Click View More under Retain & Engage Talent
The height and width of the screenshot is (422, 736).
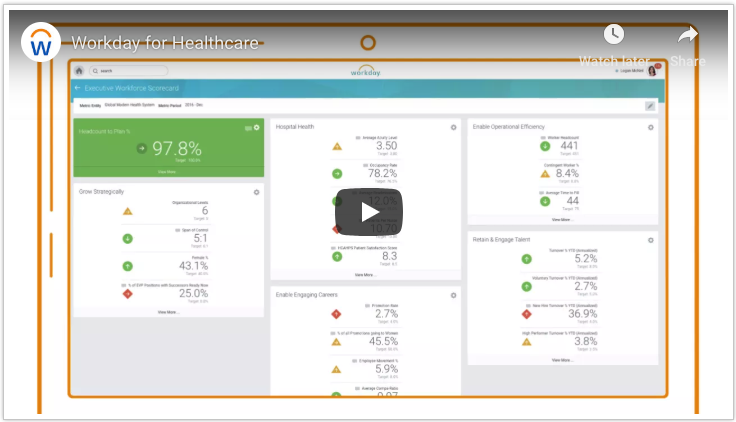click(x=562, y=360)
